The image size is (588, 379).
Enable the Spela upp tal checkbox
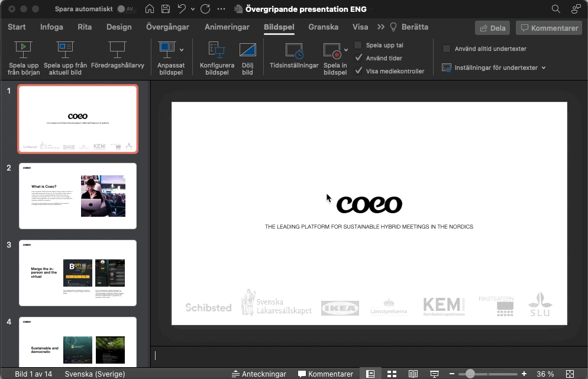pos(358,46)
